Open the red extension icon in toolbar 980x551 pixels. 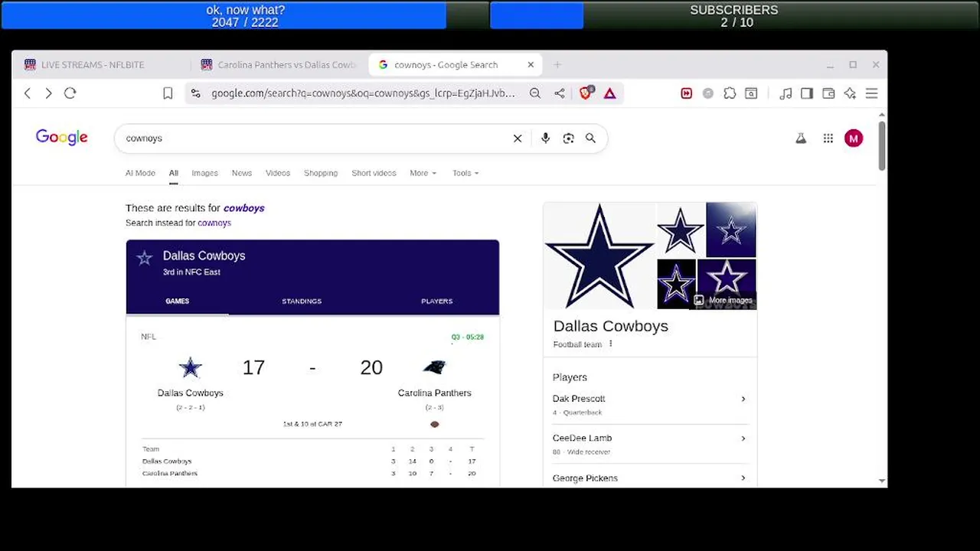[686, 93]
